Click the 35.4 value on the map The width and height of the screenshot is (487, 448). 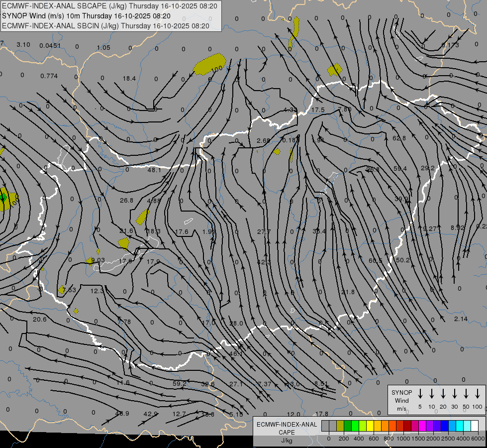pos(319,231)
